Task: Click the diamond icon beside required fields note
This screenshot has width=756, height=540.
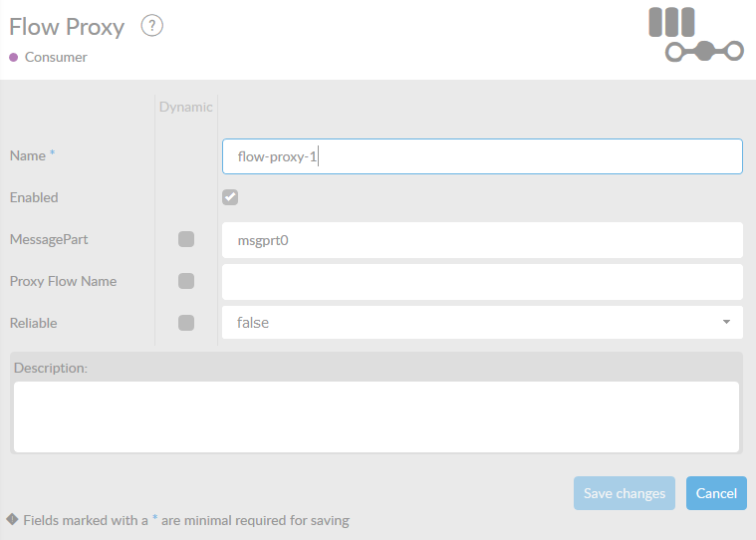Action: pyautogui.click(x=12, y=519)
